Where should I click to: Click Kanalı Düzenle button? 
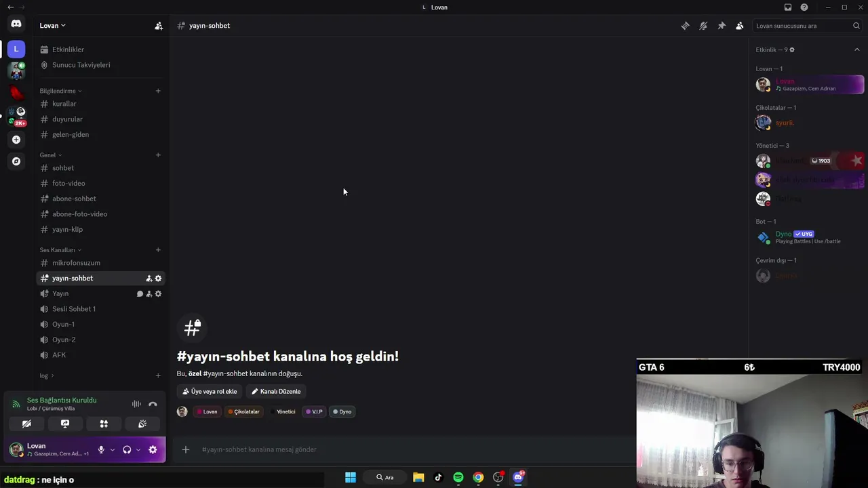(276, 391)
